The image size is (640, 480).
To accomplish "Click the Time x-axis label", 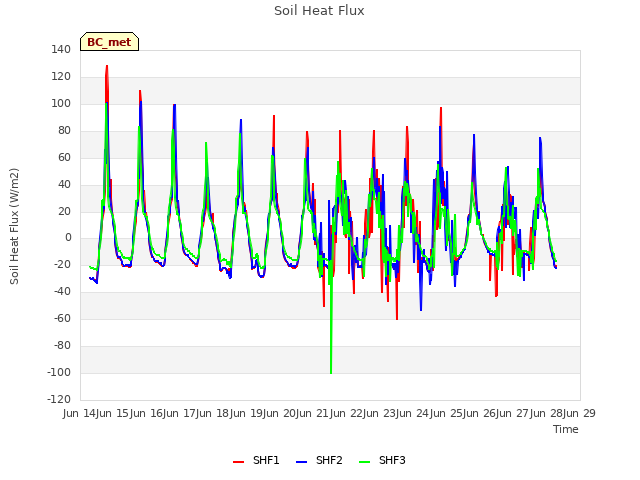I will click(x=566, y=429).
